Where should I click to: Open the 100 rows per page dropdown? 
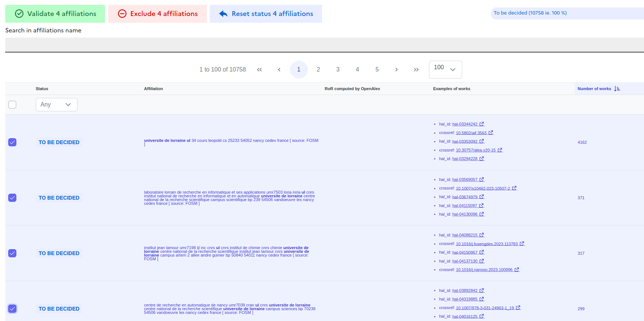point(445,70)
